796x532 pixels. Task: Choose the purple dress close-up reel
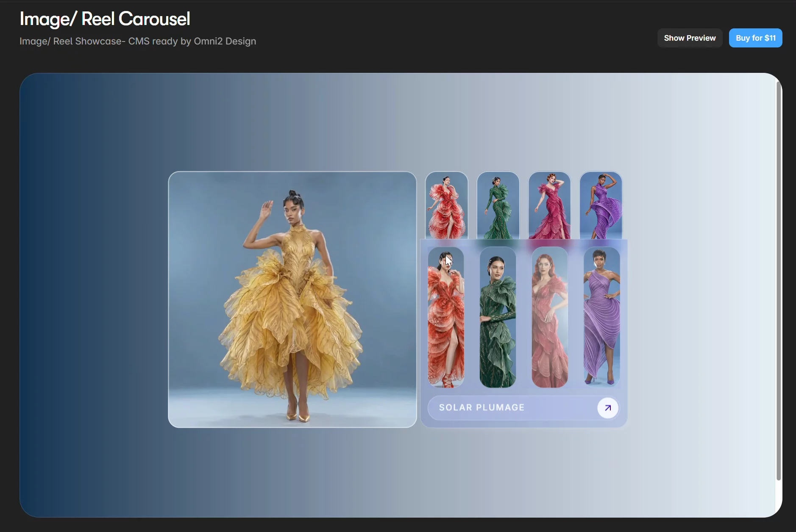click(602, 317)
